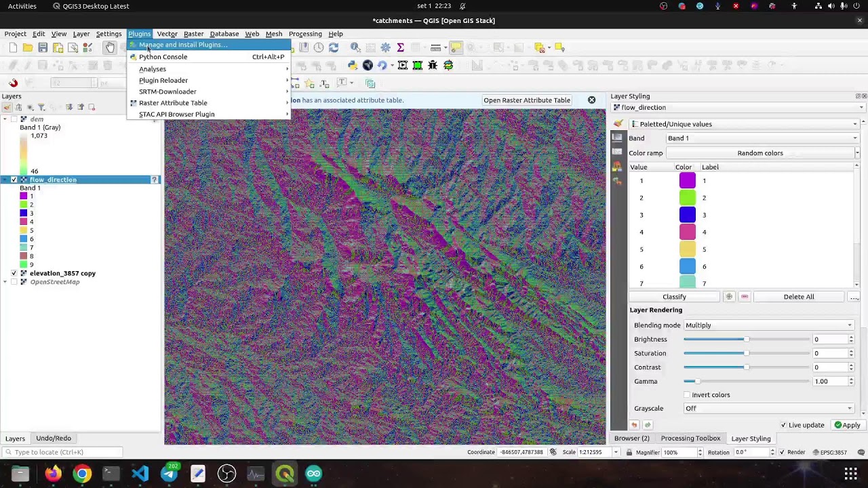Open the Paletted/Unique values renderer dropdown

744,124
